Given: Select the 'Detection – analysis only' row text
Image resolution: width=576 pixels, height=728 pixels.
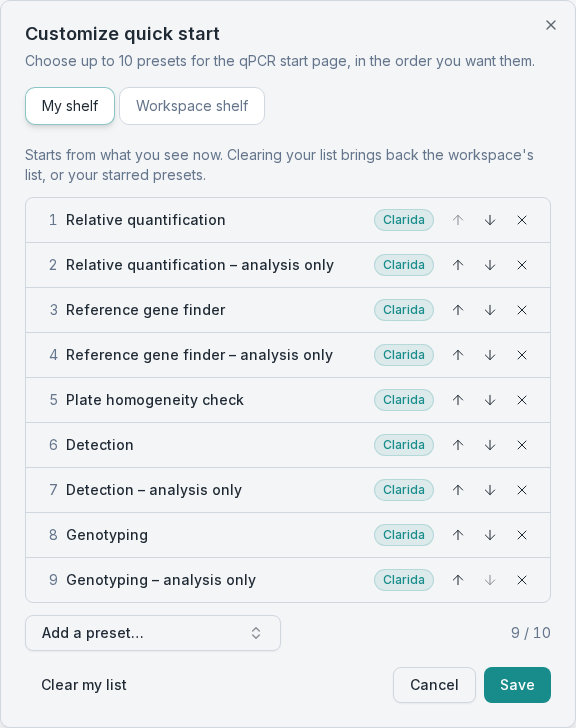Looking at the screenshot, I should [154, 490].
